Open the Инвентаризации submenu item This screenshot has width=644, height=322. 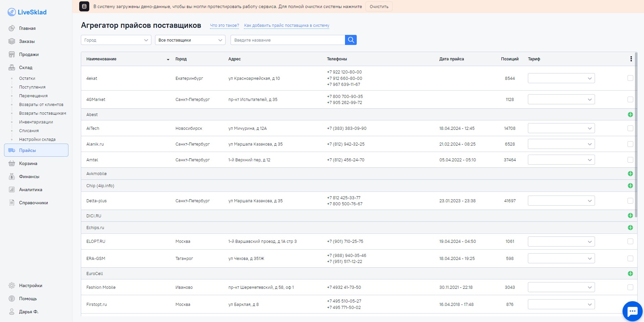pyautogui.click(x=36, y=122)
